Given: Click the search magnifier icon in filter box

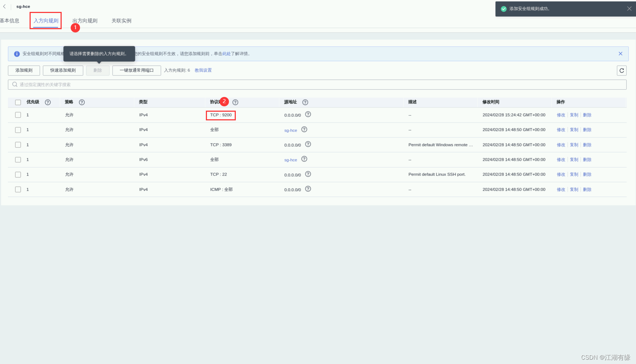Looking at the screenshot, I should point(15,84).
